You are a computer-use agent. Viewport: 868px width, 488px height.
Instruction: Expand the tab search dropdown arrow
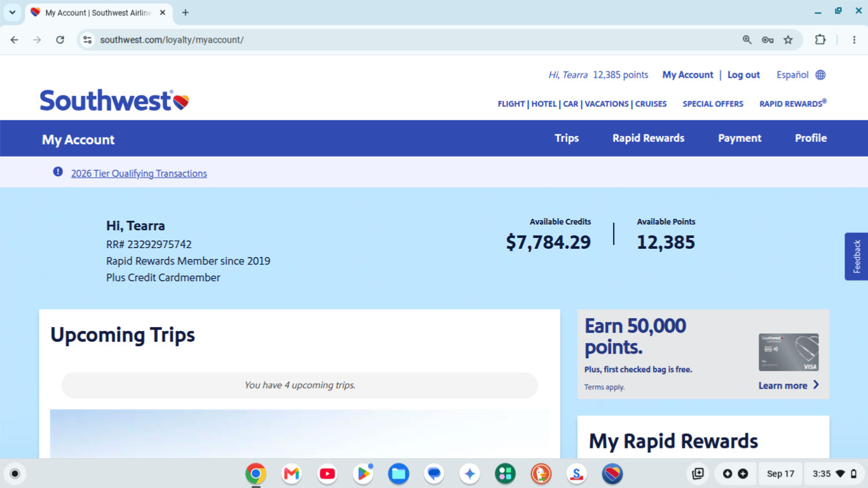point(12,13)
